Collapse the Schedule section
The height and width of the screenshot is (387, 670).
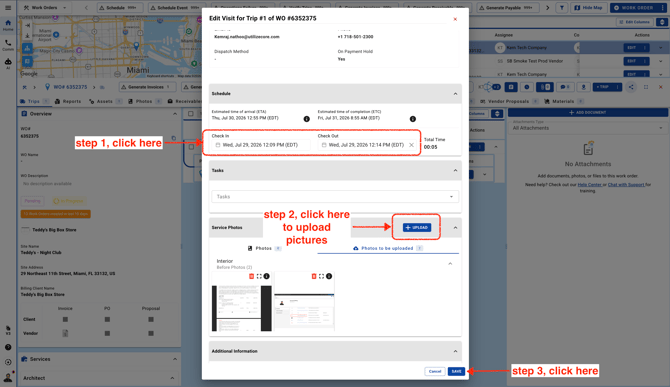[455, 94]
